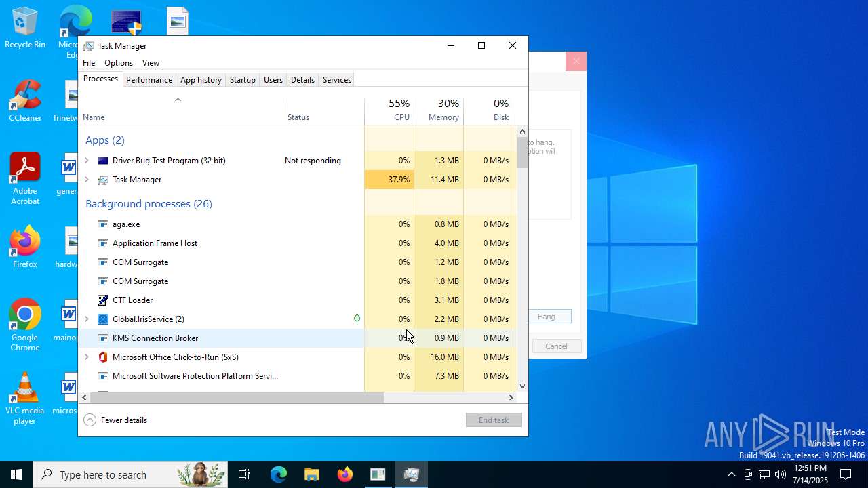Screen dimensions: 868x488
Task: Open Adobe Acrobat desktop shortcut
Action: 25,179
